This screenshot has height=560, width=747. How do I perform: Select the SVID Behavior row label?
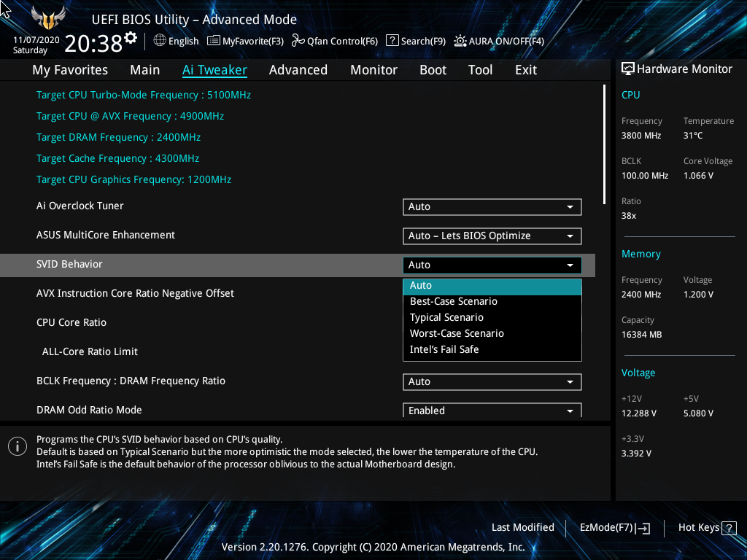69,264
